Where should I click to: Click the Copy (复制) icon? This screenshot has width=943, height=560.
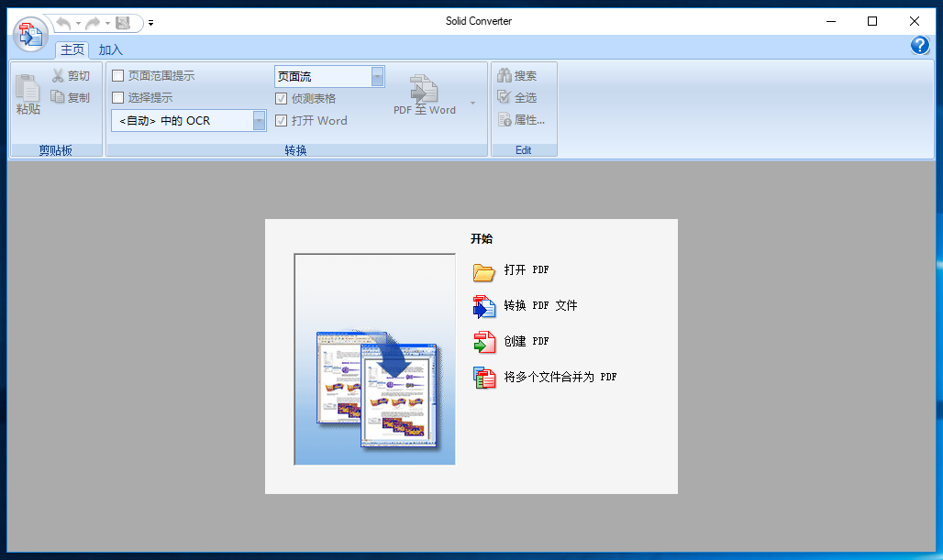tap(58, 97)
